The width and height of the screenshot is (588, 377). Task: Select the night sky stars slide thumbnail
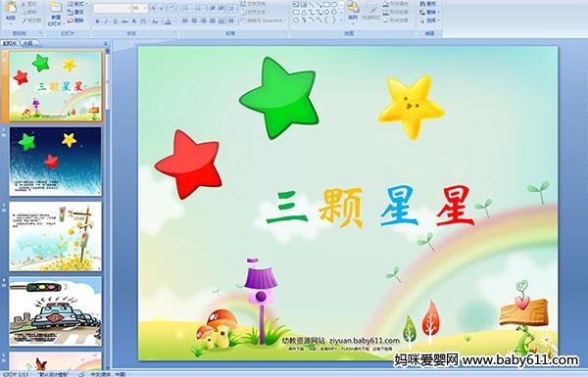55,162
